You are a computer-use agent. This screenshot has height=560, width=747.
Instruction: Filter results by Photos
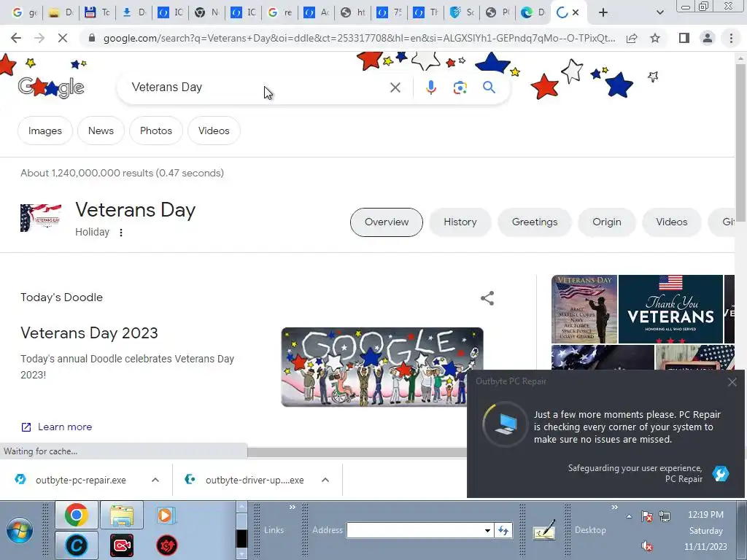coord(156,131)
